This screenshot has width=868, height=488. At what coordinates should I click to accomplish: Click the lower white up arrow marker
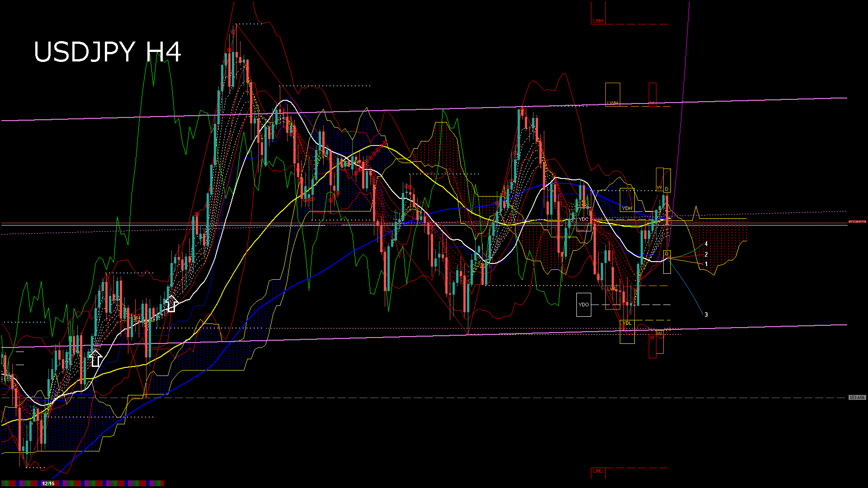96,358
